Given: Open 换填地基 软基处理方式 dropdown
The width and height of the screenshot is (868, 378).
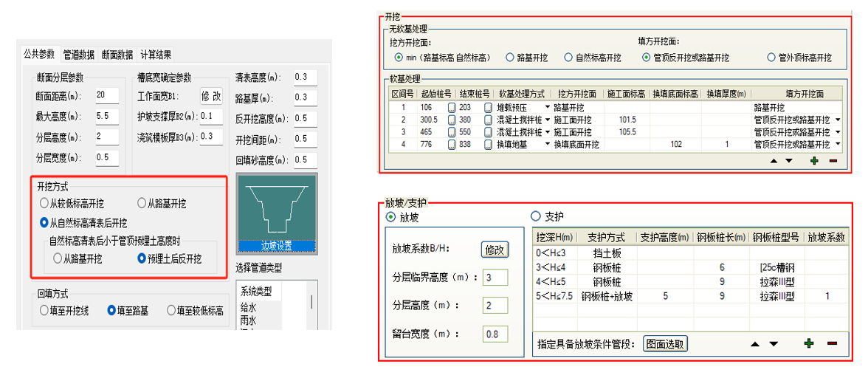Looking at the screenshot, I should point(547,145).
